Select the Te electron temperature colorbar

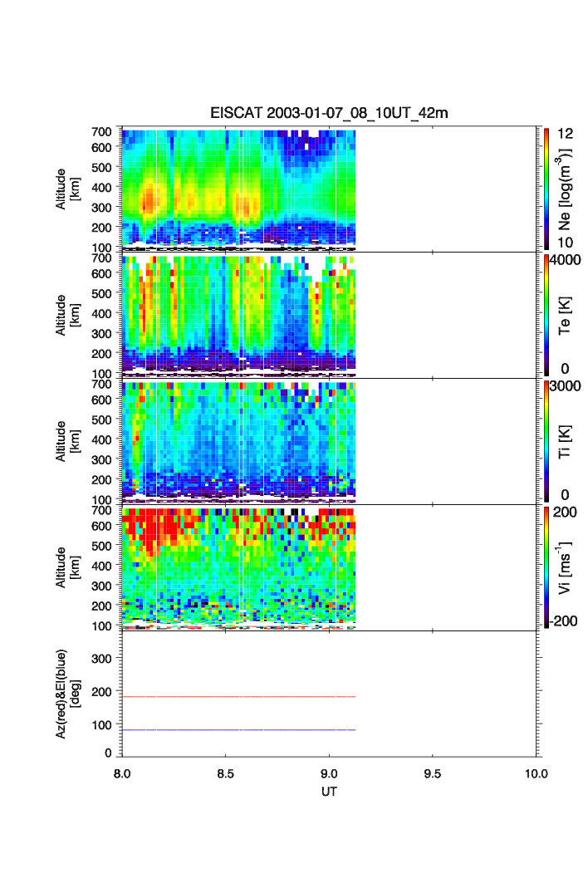(546, 314)
